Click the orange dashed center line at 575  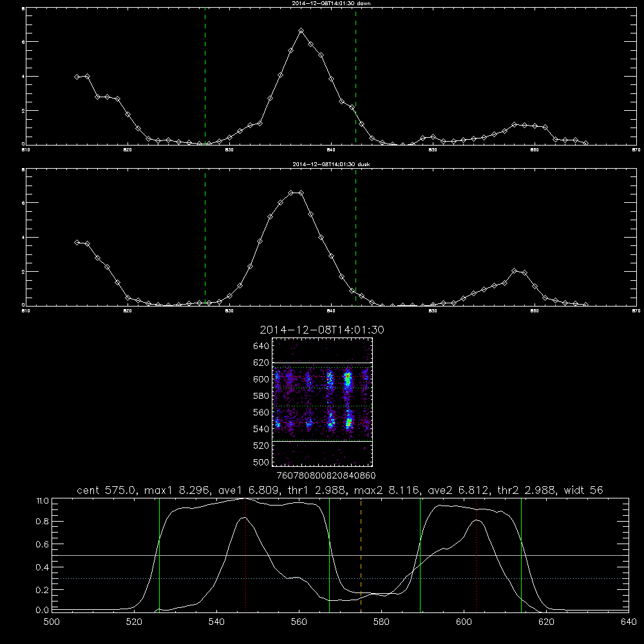coord(361,554)
